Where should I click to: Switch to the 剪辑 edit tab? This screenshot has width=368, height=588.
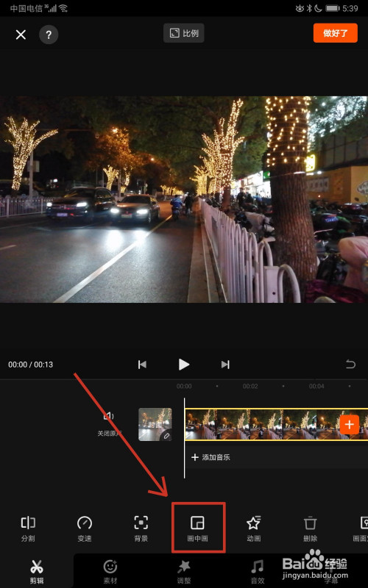coord(37,572)
